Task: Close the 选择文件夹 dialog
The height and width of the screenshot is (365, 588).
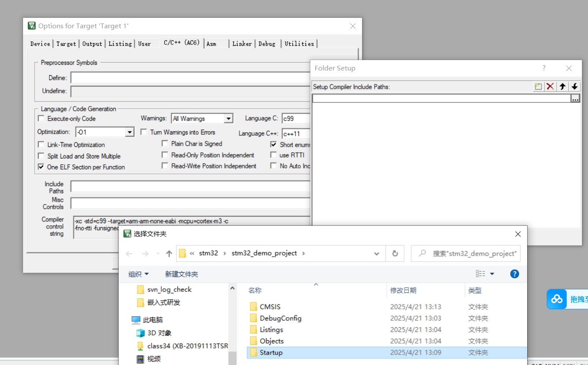Action: tap(518, 234)
